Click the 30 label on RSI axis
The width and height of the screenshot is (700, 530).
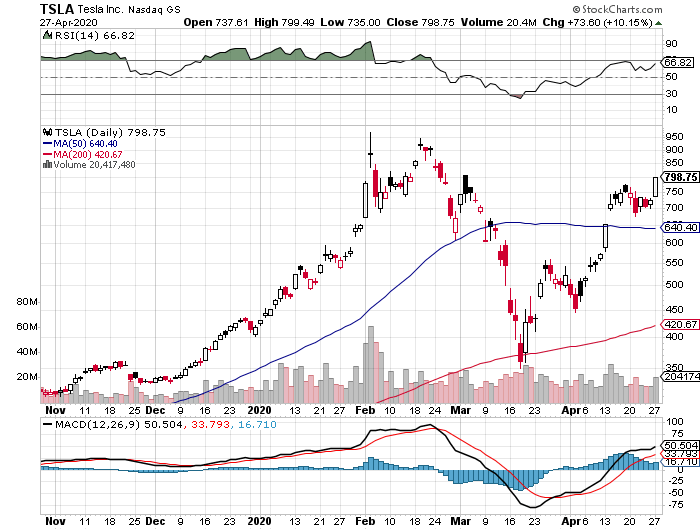tap(671, 94)
